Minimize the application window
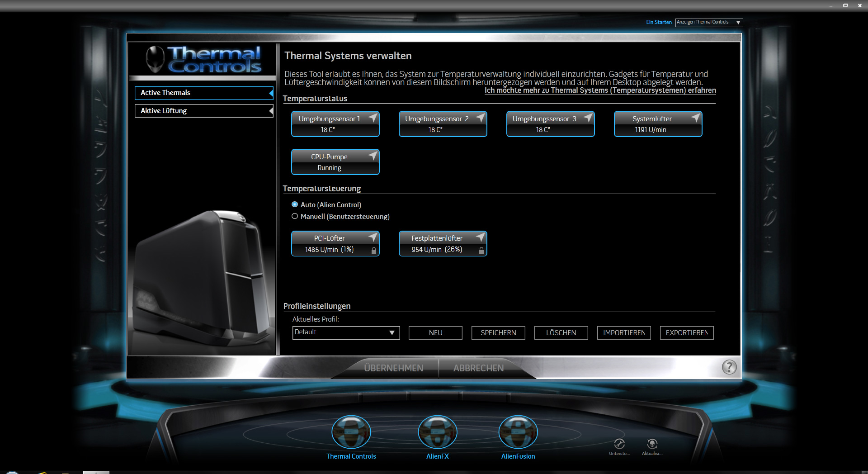The height and width of the screenshot is (474, 868). (x=831, y=6)
